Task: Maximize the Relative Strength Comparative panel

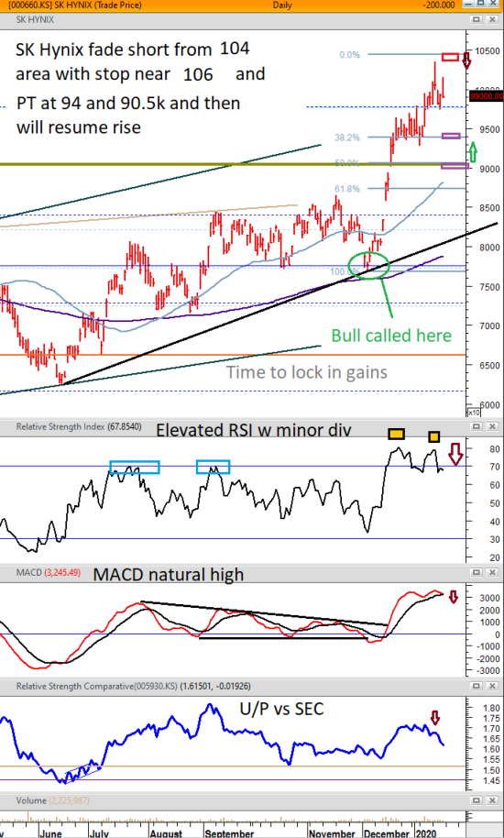Action: tap(477, 686)
